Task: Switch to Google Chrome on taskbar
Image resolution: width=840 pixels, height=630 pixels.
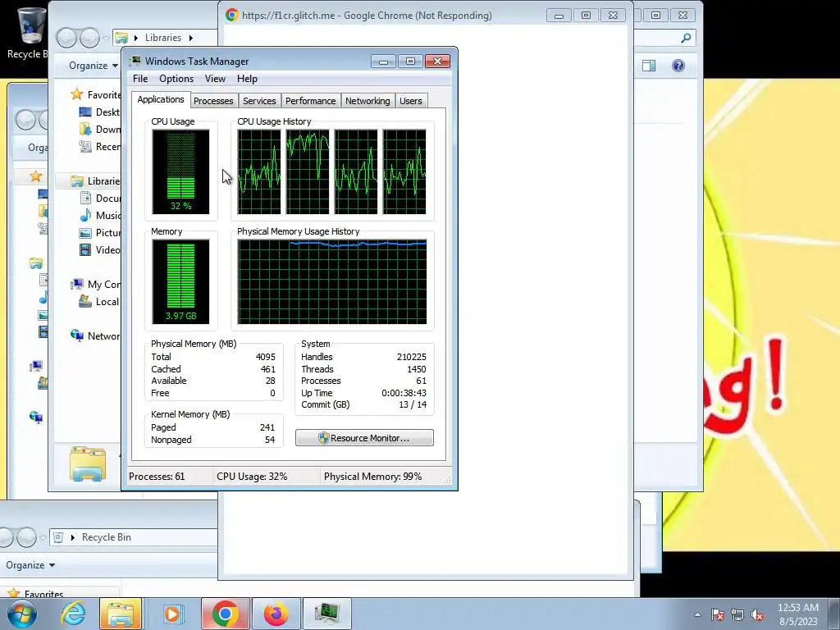Action: [x=226, y=614]
